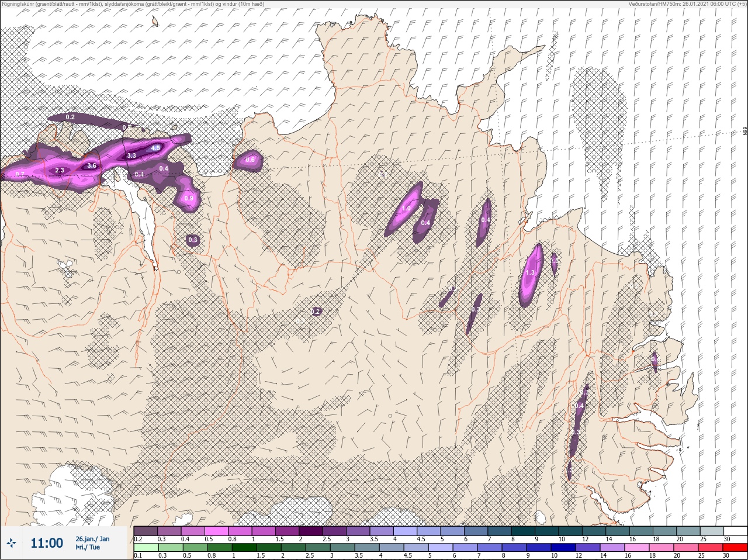
Task: Select the bright pink swatch in the upper legend
Action: point(216,531)
